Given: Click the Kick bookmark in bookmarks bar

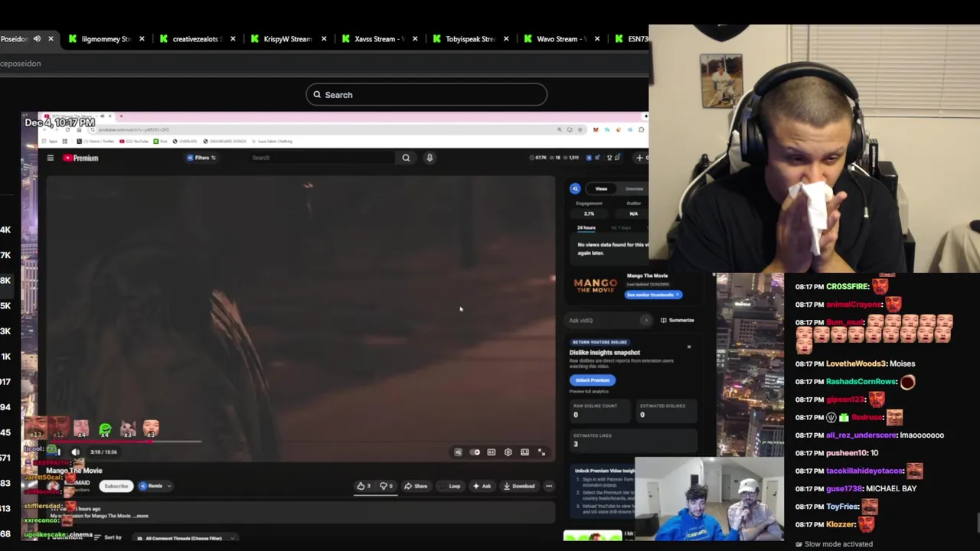Looking at the screenshot, I should click(x=158, y=141).
